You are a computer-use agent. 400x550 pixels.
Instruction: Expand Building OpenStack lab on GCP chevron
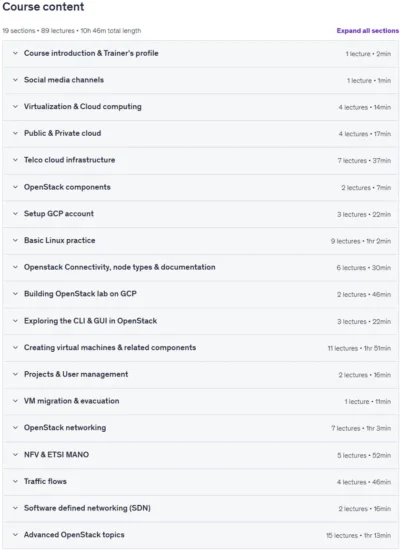click(15, 294)
